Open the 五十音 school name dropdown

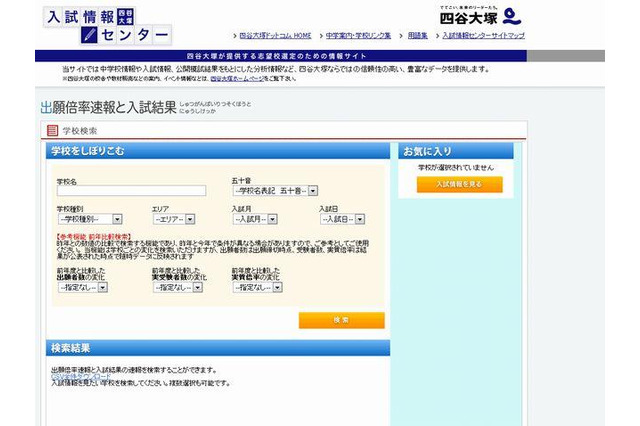tap(275, 191)
